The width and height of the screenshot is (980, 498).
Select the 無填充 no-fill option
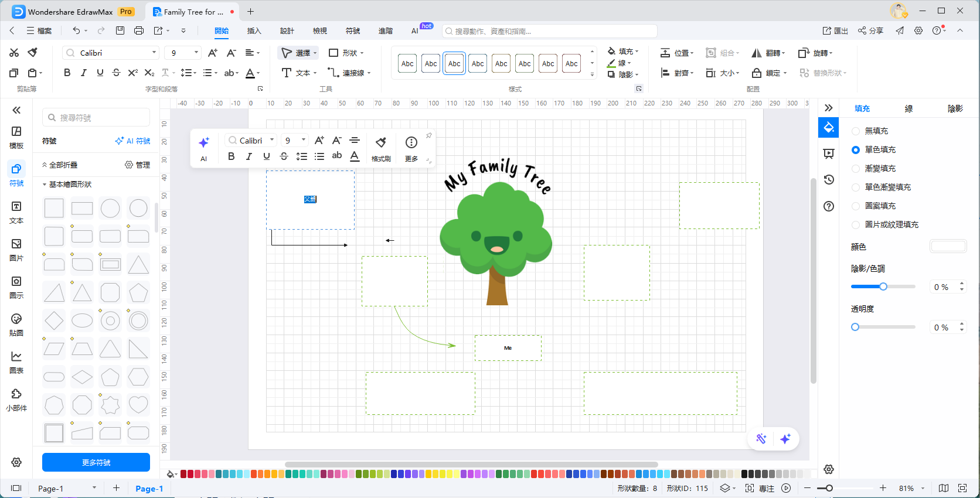[856, 131]
